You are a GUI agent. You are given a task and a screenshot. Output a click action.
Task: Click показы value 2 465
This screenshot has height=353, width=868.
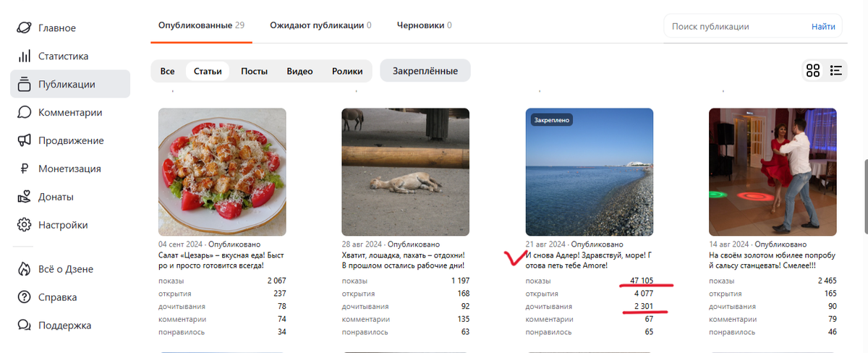click(x=827, y=281)
